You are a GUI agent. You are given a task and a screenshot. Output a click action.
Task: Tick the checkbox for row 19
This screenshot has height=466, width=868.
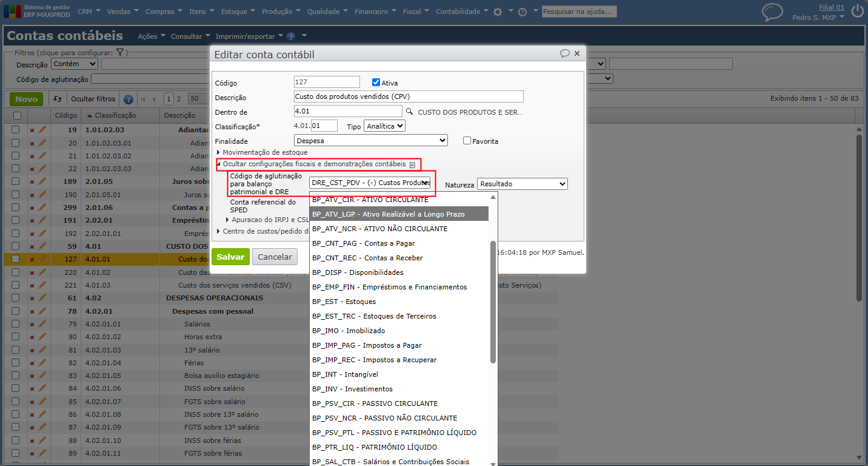click(x=16, y=129)
